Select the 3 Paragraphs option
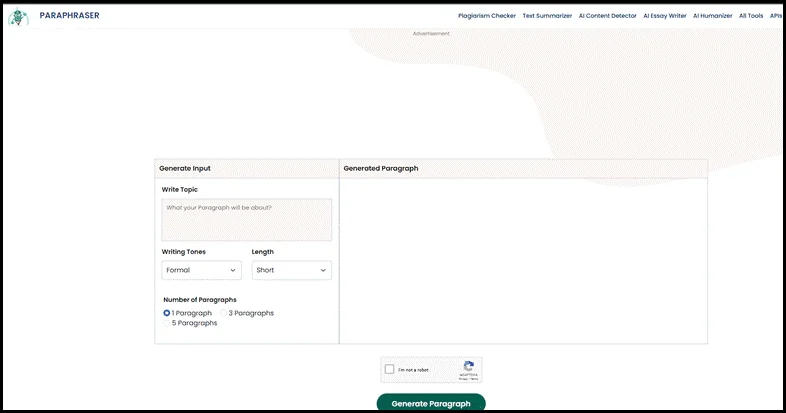Screen dimensions: 786x413 click(x=224, y=313)
